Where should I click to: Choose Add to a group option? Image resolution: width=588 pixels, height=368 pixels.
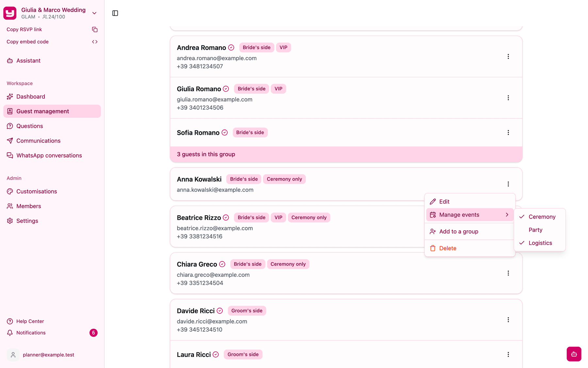point(470,232)
